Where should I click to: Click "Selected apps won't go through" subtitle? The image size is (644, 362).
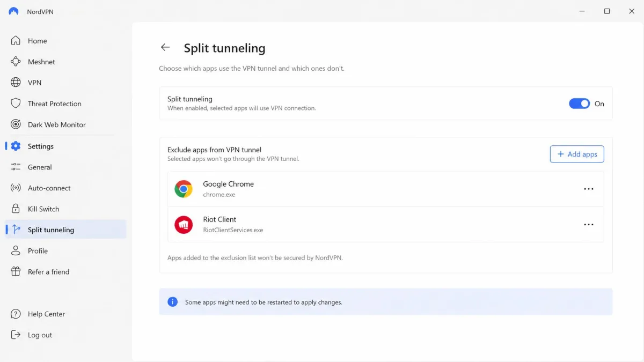click(233, 159)
